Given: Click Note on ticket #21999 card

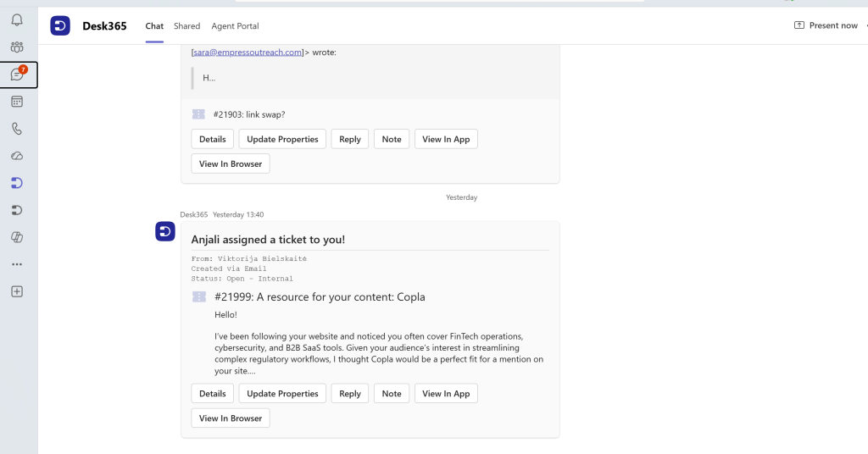Looking at the screenshot, I should [392, 393].
